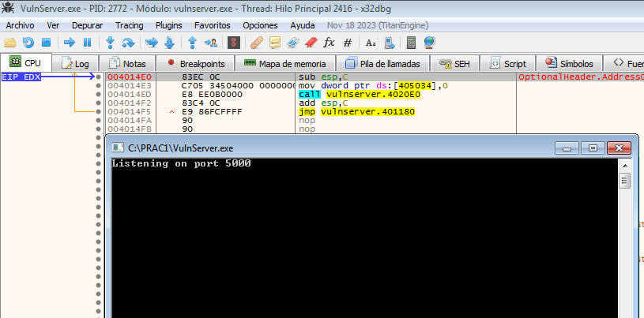Click the console scroll-up arrow
The height and width of the screenshot is (318, 644).
[x=625, y=166]
